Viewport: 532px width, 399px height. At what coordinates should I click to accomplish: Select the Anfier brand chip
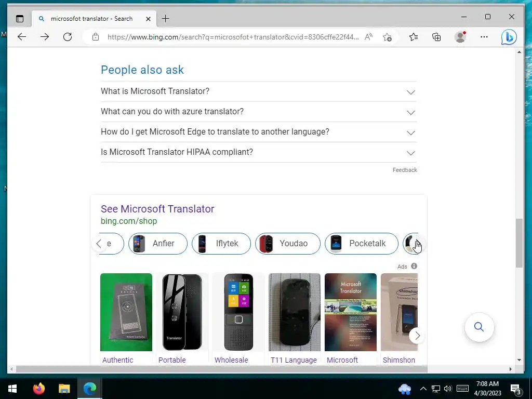(158, 244)
